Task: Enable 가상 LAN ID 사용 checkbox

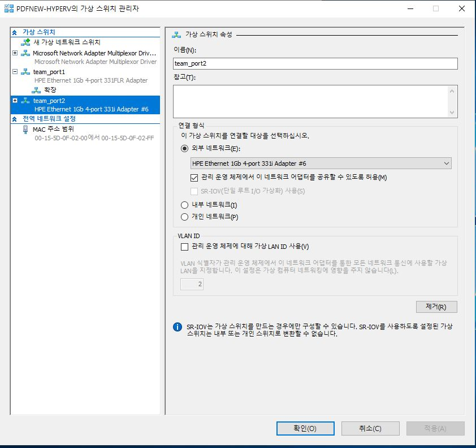Action: pyautogui.click(x=184, y=247)
